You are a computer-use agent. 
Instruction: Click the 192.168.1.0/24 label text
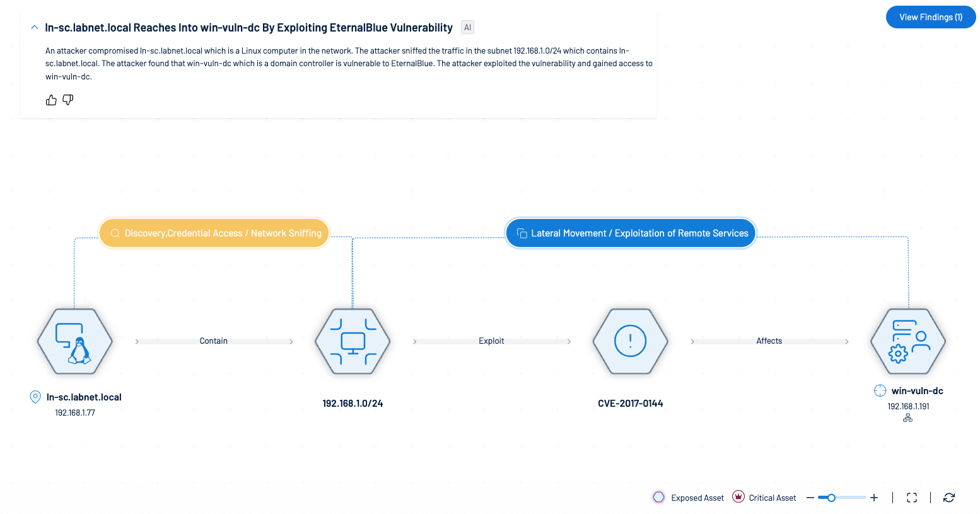353,404
